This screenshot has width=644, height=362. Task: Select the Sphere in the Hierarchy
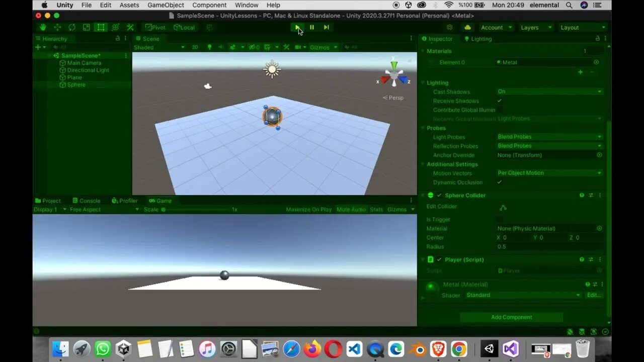point(76,84)
